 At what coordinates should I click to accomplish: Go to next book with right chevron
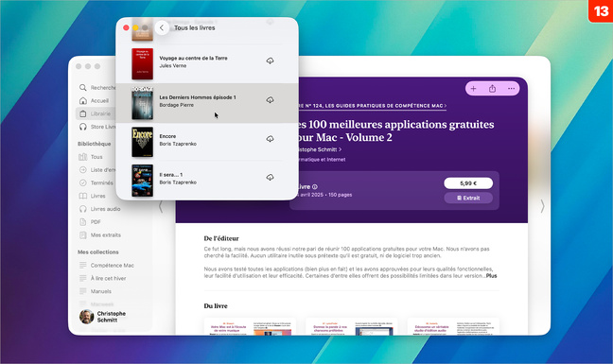click(x=542, y=206)
